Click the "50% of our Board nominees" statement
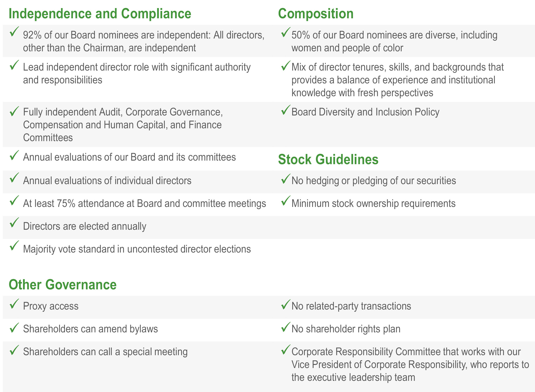Screen dimensions: 535x392 pyautogui.click(x=394, y=41)
